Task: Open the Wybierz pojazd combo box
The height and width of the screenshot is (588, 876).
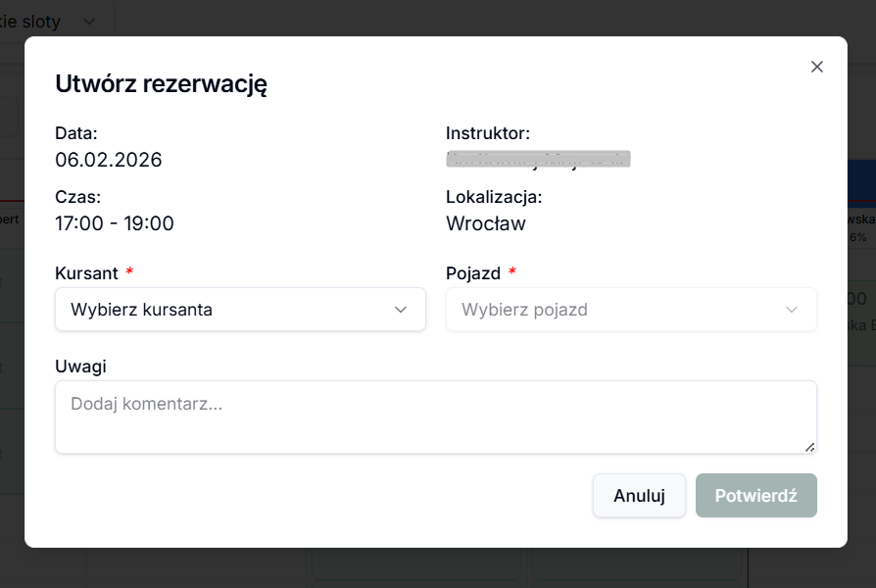Action: coord(631,310)
